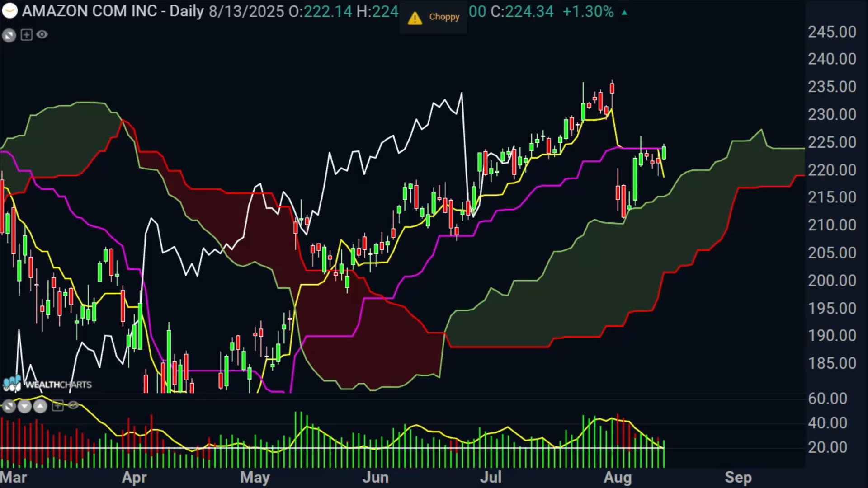868x488 pixels.
Task: Click the green up arrow after +1.30%
Action: tap(624, 13)
